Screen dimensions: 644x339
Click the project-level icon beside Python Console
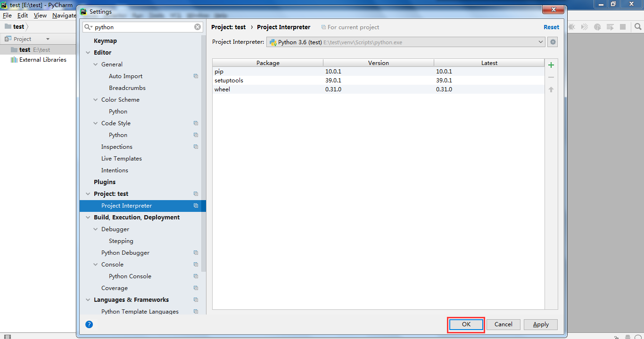[x=196, y=276]
